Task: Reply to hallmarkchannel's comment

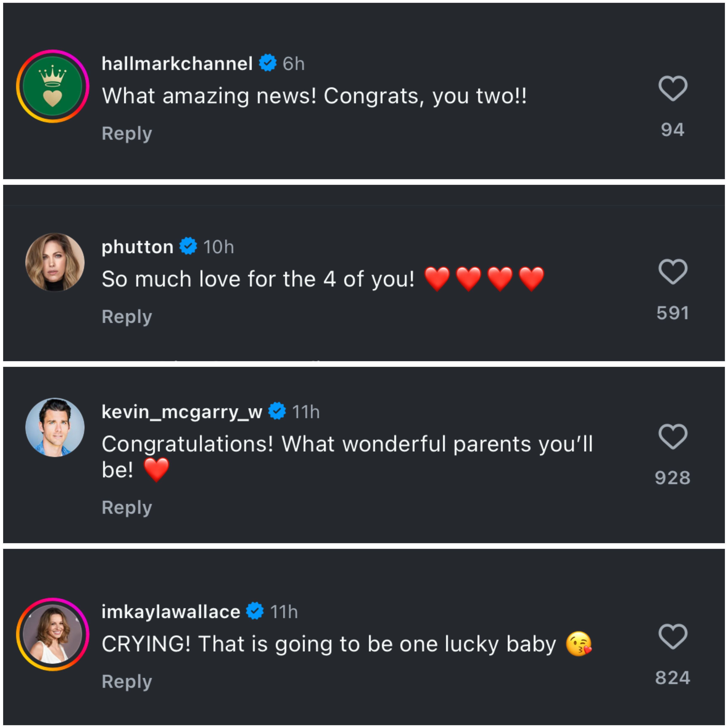Action: pyautogui.click(x=127, y=133)
